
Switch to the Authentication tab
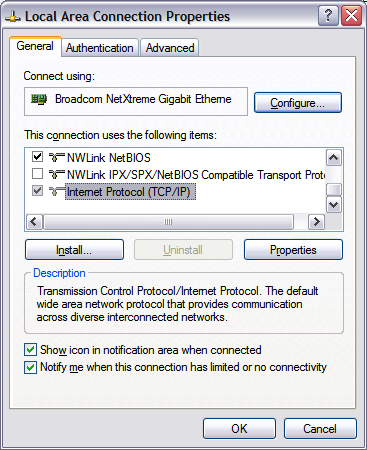[x=100, y=48]
